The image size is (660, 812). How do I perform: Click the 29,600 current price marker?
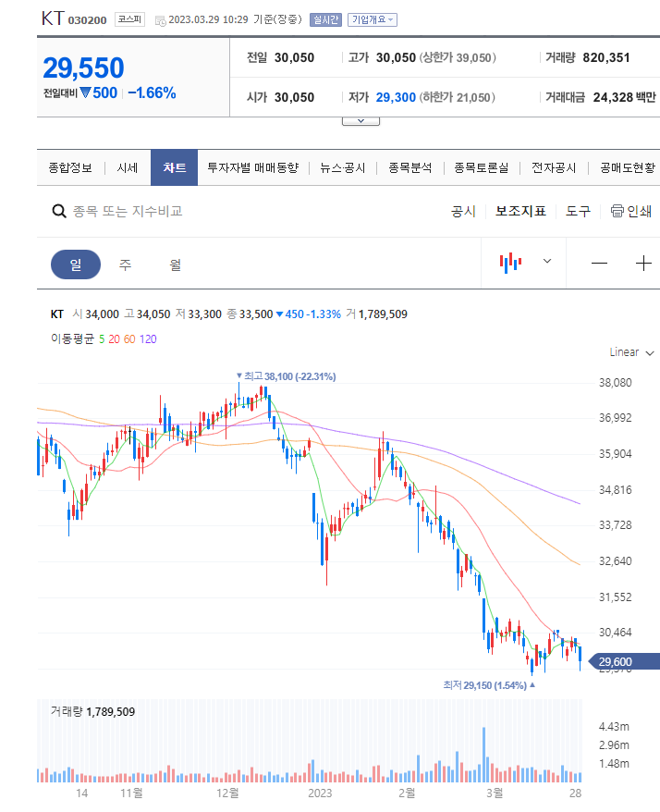click(x=624, y=662)
